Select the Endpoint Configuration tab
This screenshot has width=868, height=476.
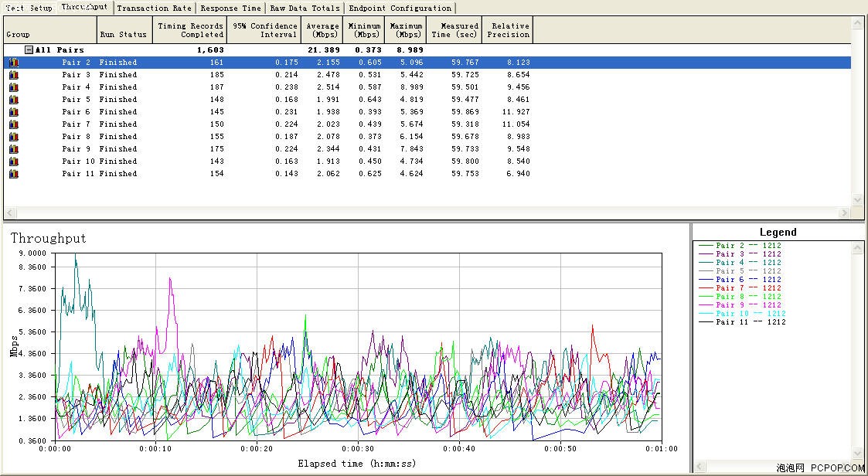click(400, 8)
